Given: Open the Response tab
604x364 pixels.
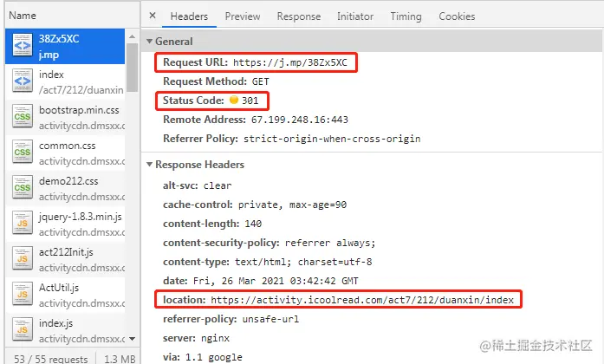Looking at the screenshot, I should (299, 16).
